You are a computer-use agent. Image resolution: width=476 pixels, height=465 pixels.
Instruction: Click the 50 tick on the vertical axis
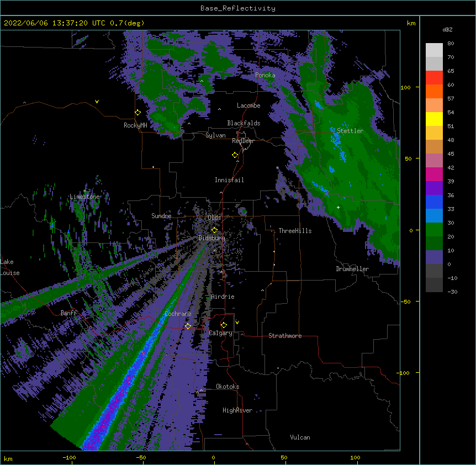[408, 158]
